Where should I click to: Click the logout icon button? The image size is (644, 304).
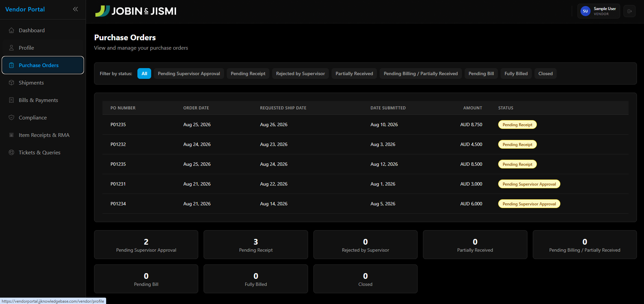[630, 11]
